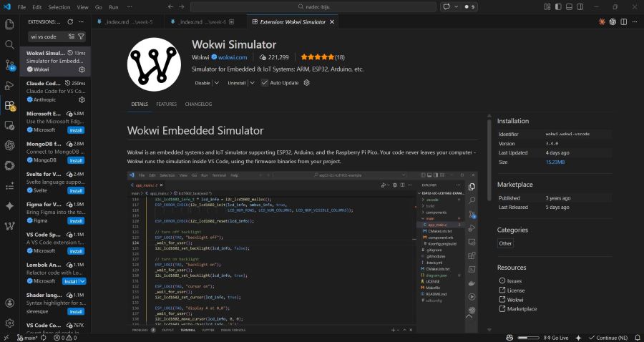Close the Extension: Wokwi Simulator tab

[332, 21]
